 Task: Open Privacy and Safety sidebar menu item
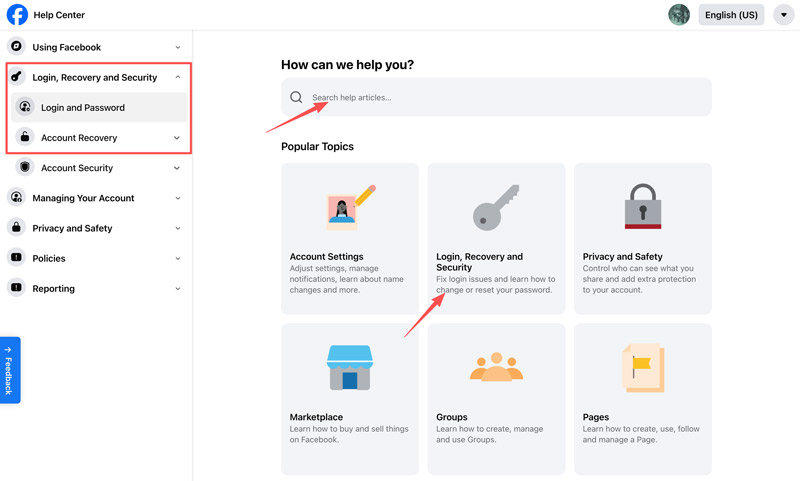(72, 228)
